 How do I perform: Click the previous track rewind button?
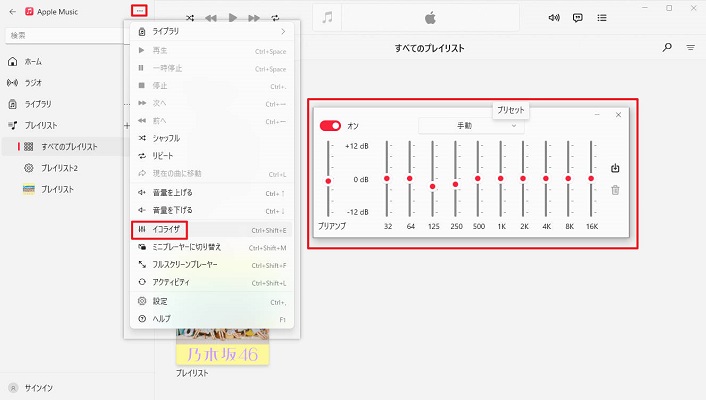pos(211,18)
